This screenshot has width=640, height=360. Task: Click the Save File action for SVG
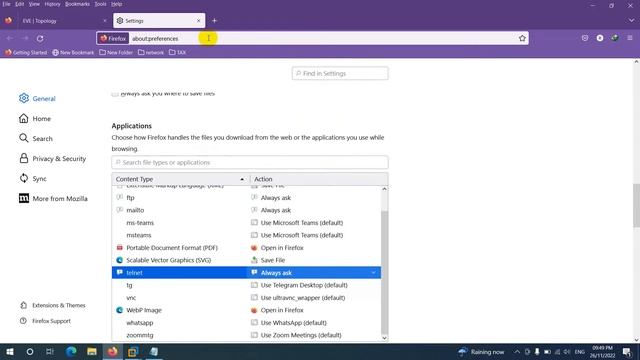click(x=273, y=260)
